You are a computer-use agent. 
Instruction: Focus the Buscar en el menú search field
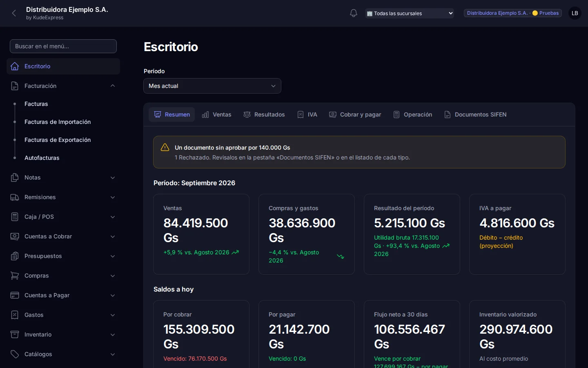coord(63,46)
